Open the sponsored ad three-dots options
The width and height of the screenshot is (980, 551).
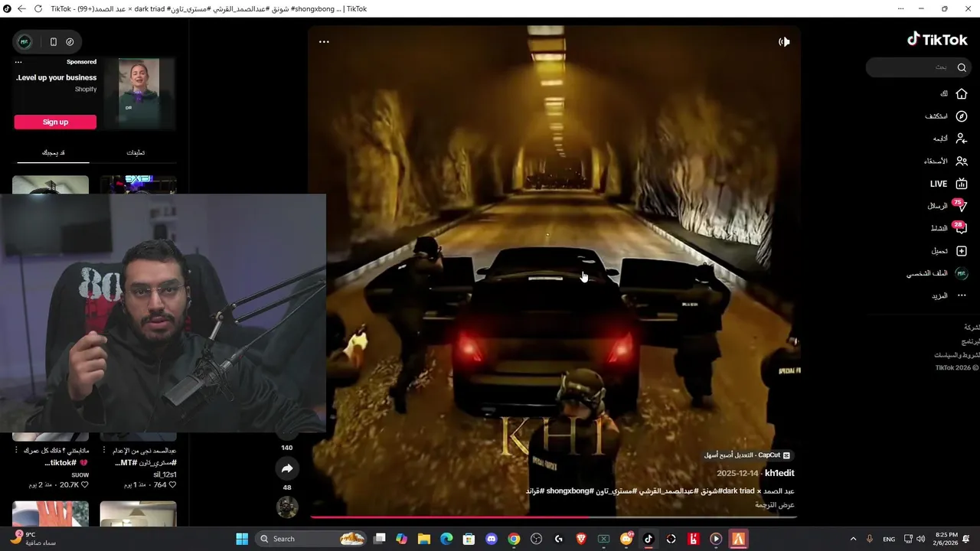click(18, 62)
